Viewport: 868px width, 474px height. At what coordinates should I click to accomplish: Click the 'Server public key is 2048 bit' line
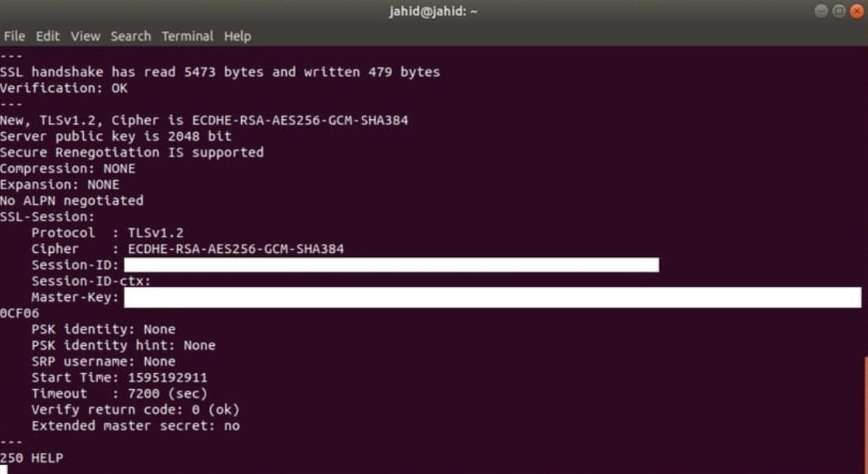[x=116, y=136]
